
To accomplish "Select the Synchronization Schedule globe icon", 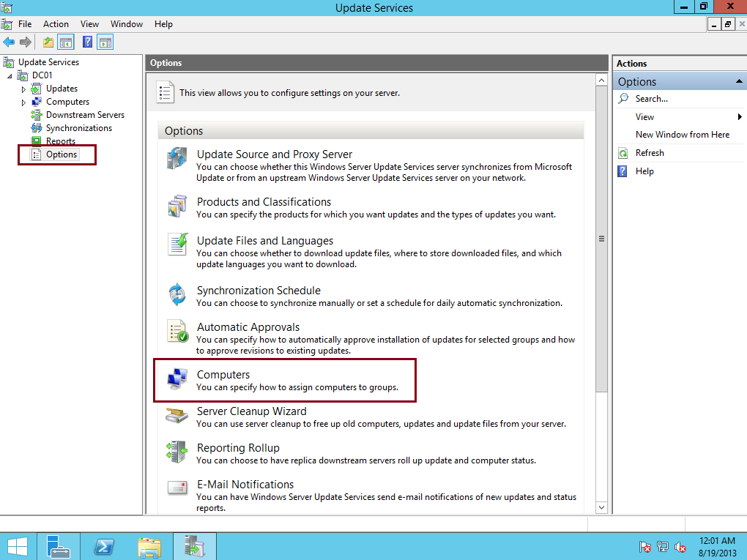I will click(x=176, y=294).
